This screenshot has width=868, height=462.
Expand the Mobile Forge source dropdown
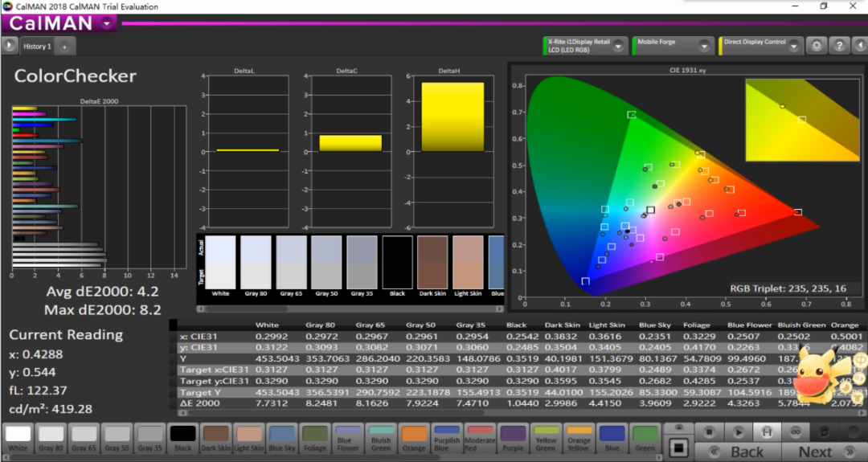click(704, 47)
